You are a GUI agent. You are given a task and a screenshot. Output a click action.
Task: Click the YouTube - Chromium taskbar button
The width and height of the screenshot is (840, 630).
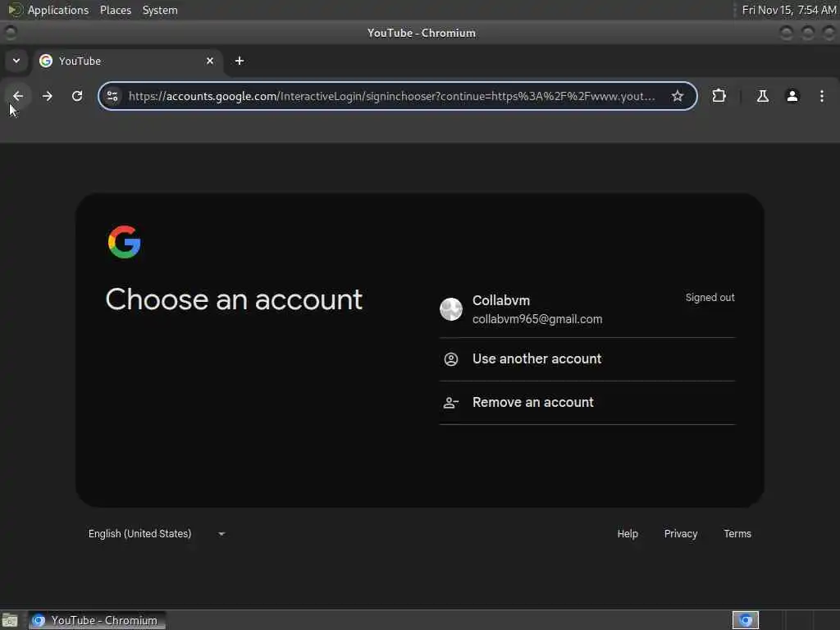[97, 620]
